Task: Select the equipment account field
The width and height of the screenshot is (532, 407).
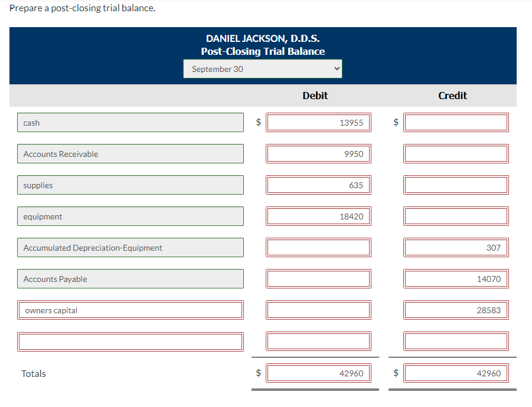Action: click(130, 216)
